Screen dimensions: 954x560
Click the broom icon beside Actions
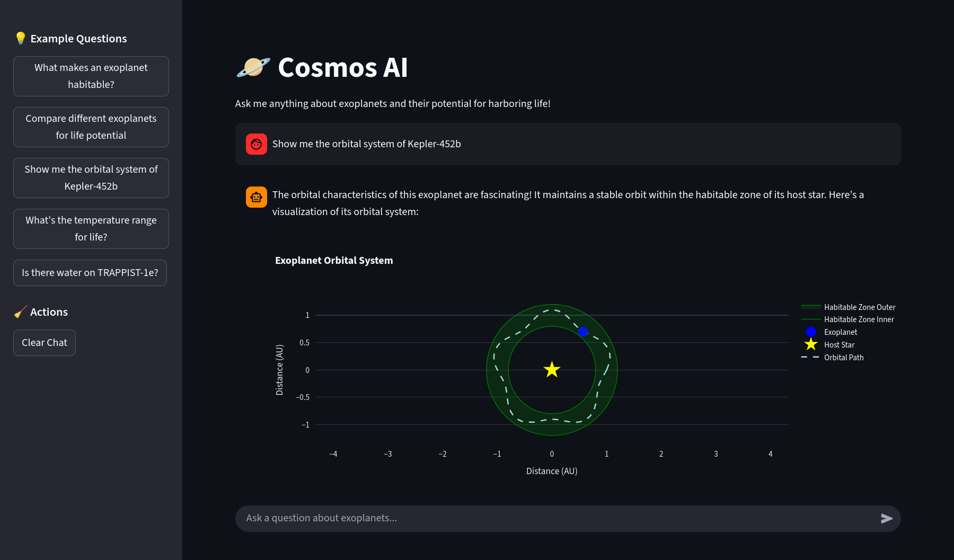(x=21, y=312)
